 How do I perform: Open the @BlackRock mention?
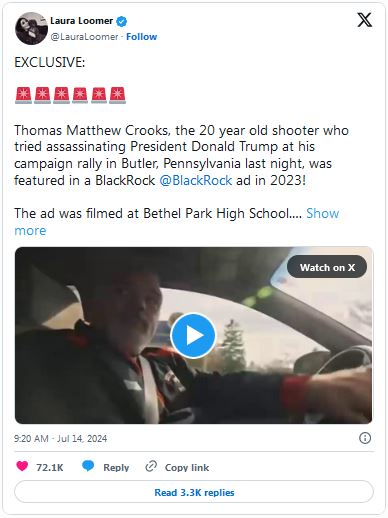196,180
